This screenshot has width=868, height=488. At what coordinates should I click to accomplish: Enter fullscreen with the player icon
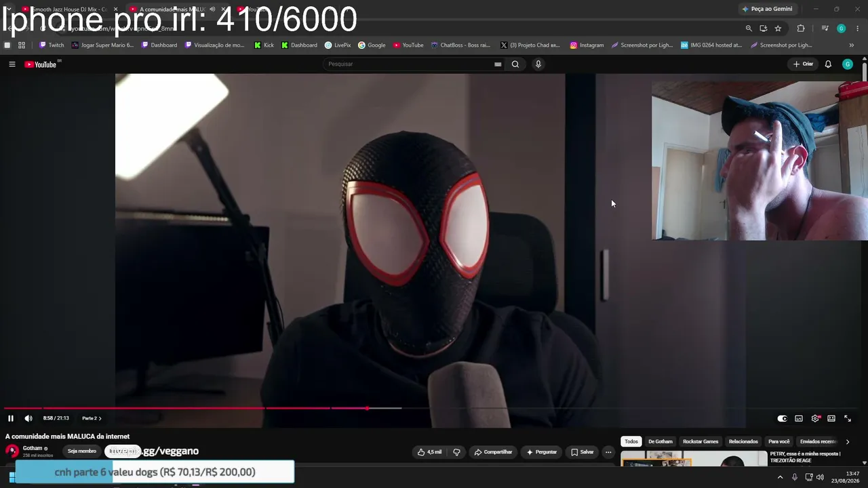point(848,418)
